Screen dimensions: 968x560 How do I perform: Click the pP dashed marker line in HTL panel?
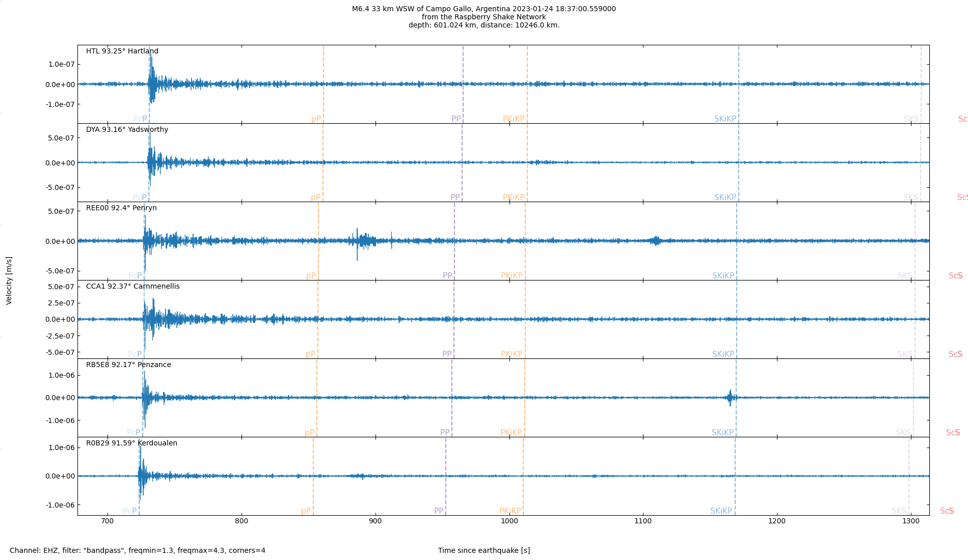click(324, 84)
